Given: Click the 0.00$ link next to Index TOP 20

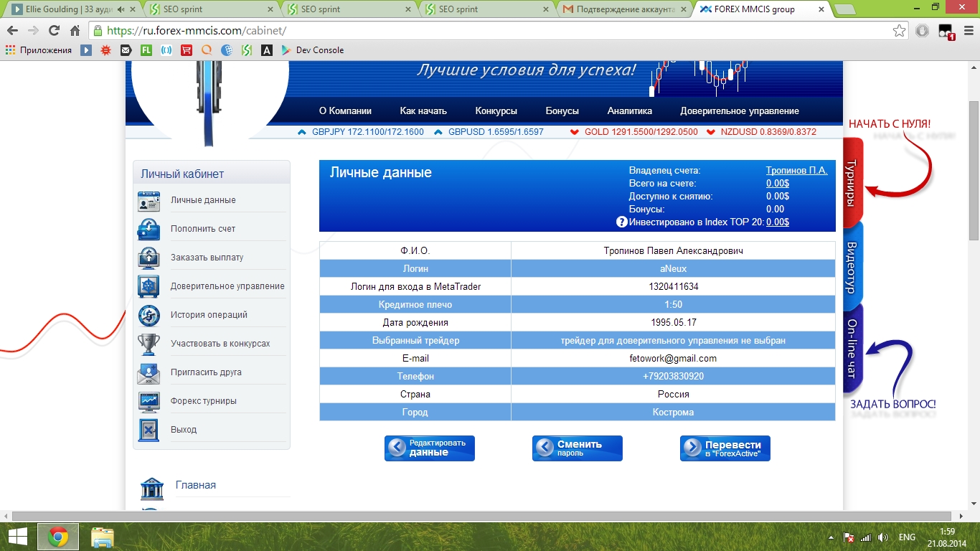Looking at the screenshot, I should click(778, 222).
